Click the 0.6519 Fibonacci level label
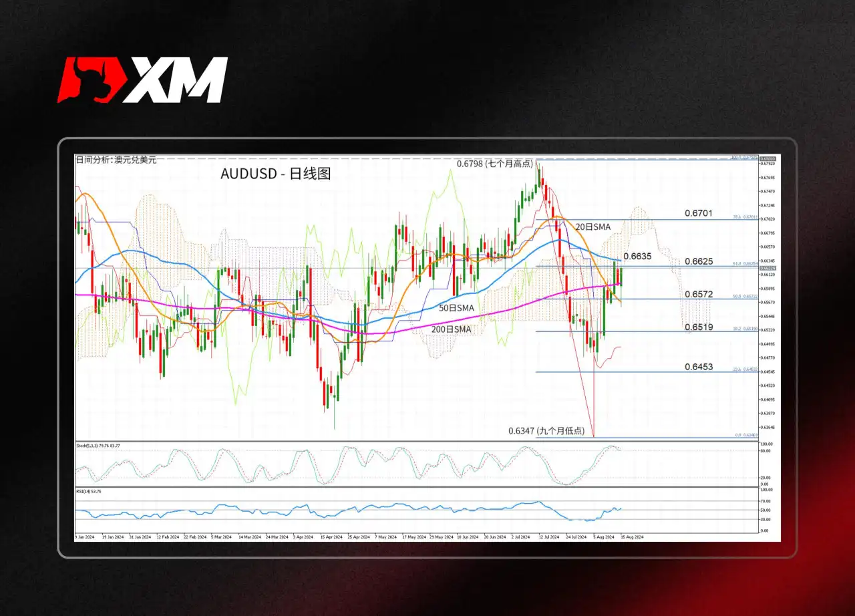The image size is (855, 616). (x=699, y=327)
